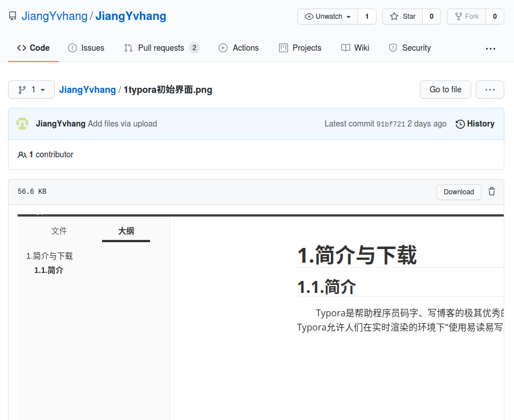Click the eye icon on the Unwatch button

[x=308, y=17]
